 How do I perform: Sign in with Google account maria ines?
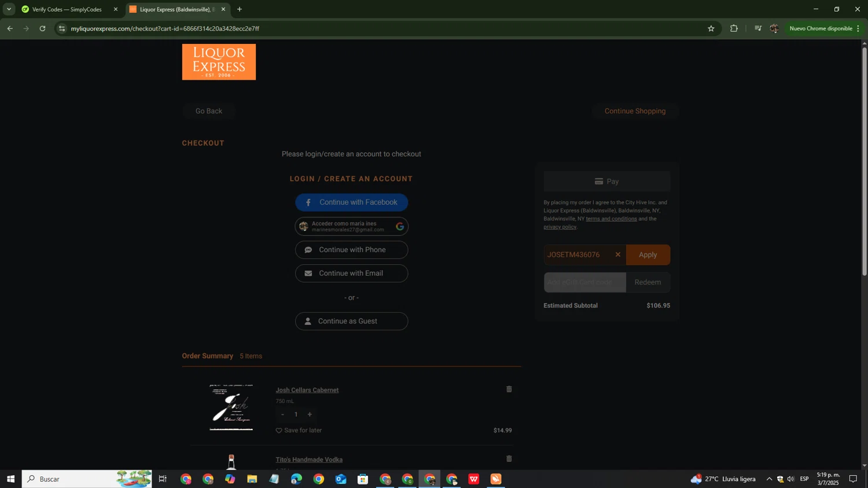[x=351, y=226]
